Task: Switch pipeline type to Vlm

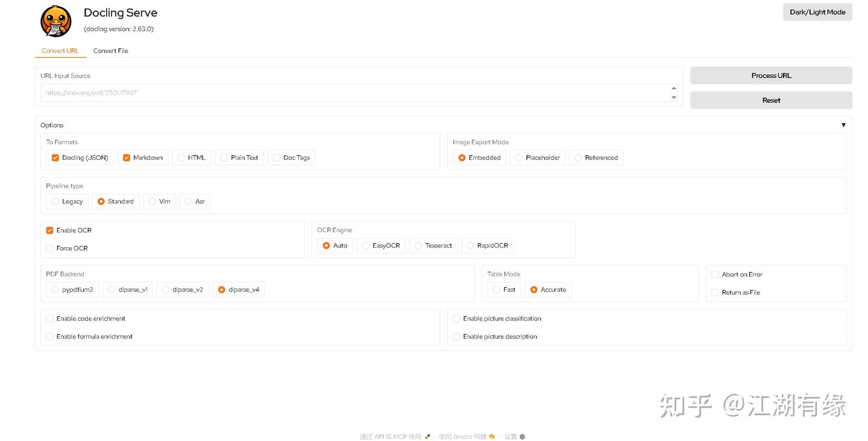Action: click(153, 201)
